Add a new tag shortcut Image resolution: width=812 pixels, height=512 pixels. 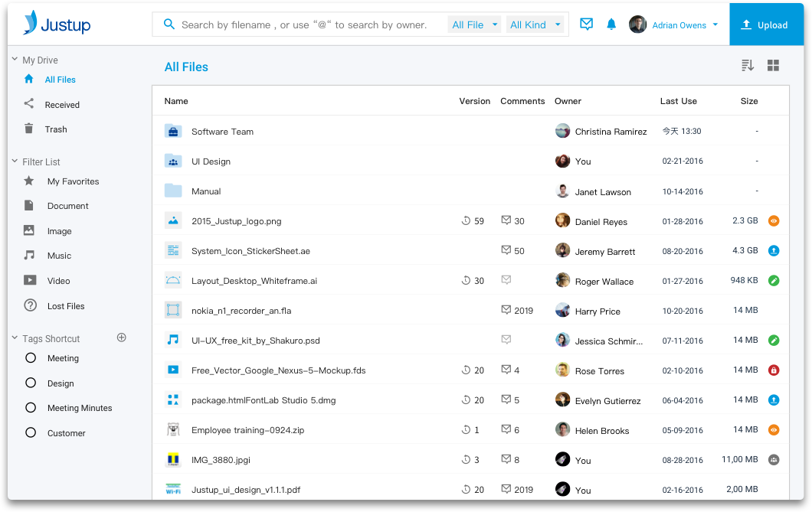tap(121, 337)
